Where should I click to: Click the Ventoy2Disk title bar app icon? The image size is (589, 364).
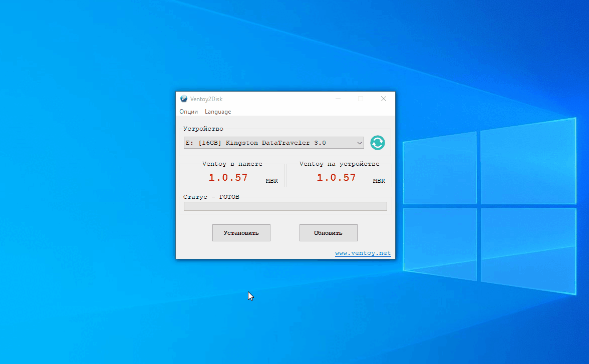184,99
